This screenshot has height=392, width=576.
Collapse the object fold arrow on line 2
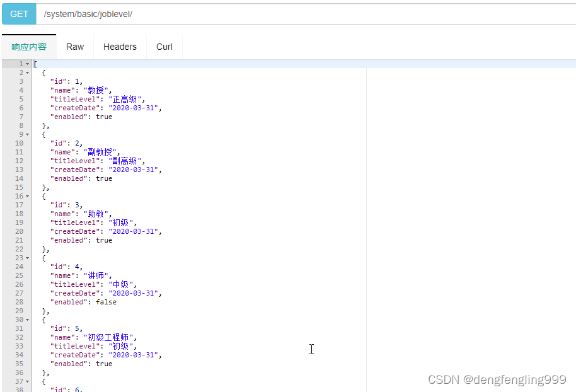27,72
